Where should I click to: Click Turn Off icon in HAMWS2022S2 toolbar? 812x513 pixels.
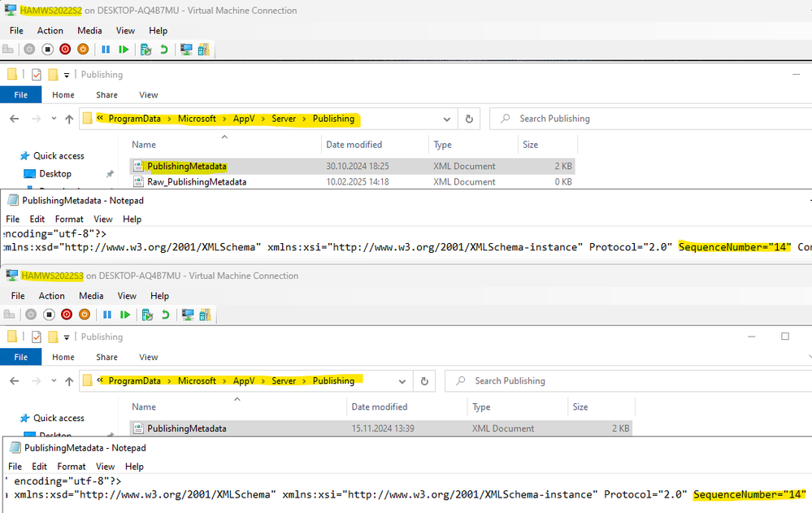pyautogui.click(x=48, y=50)
